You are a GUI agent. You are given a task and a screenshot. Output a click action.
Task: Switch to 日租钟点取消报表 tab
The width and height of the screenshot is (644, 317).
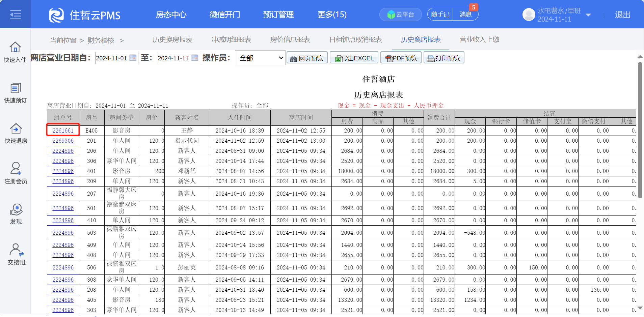click(x=355, y=39)
